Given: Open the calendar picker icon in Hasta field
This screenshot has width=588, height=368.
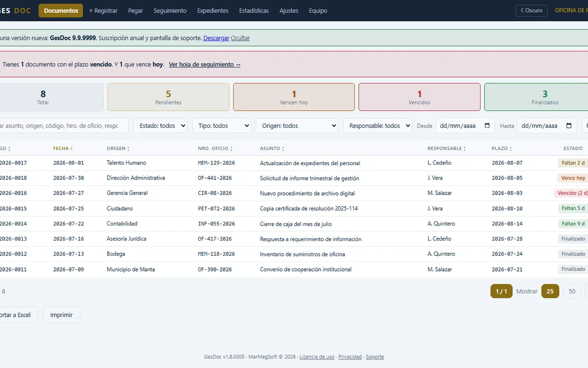Looking at the screenshot, I should 569,126.
